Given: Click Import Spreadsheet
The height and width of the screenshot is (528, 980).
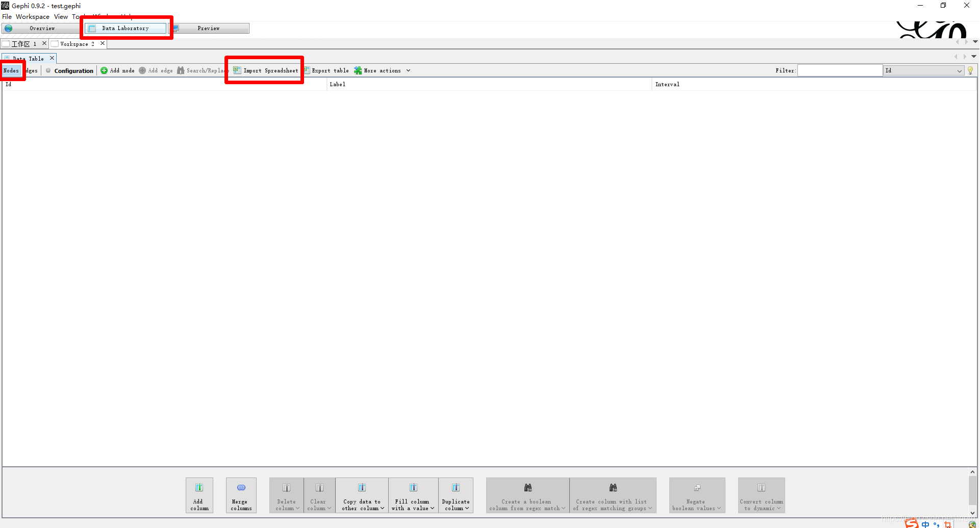Looking at the screenshot, I should click(x=266, y=71).
